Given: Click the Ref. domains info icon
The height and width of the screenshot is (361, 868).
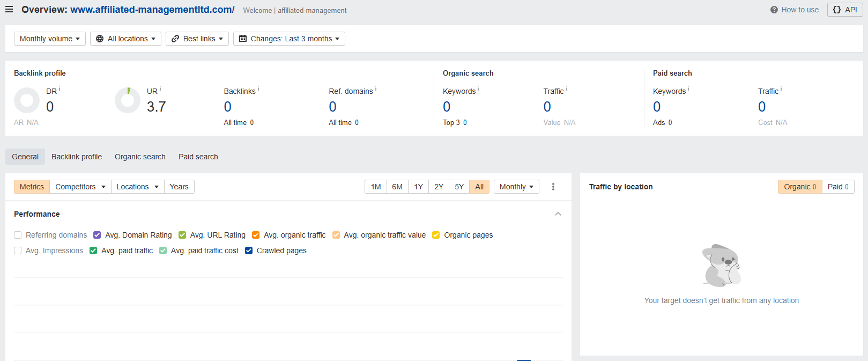Looking at the screenshot, I should [376, 89].
